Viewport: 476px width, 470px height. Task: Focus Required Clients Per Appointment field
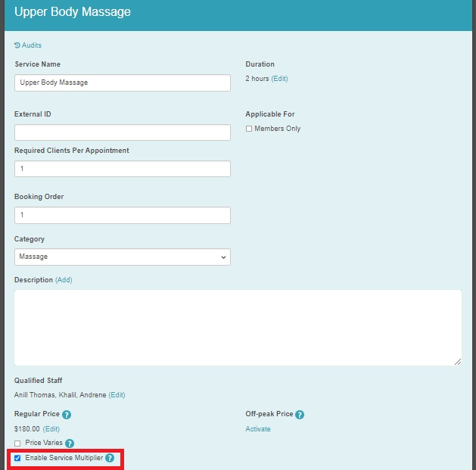(x=123, y=169)
